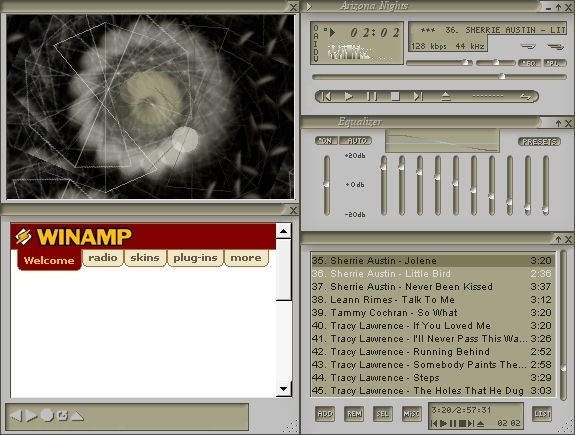The height and width of the screenshot is (435, 575).
Task: Click the playlist mini pause icon
Action: [453, 423]
